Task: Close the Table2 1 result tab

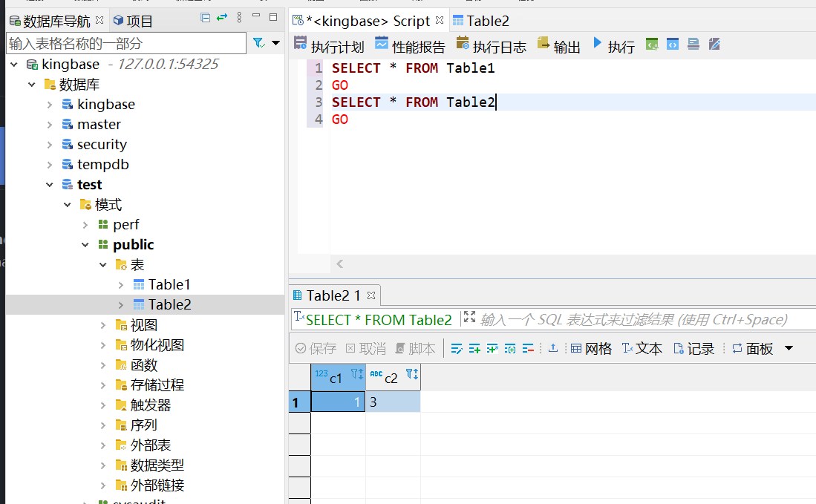Action: coord(371,295)
